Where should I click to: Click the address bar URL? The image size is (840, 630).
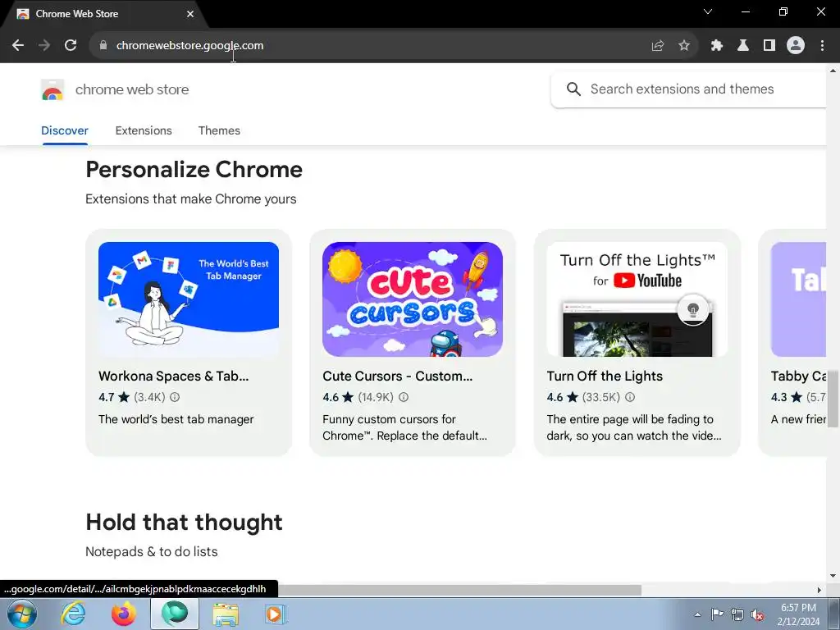(189, 46)
